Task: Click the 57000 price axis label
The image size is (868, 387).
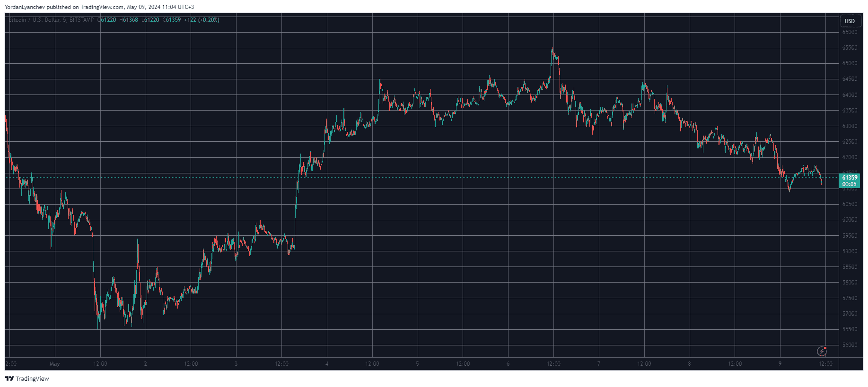Action: [x=850, y=314]
